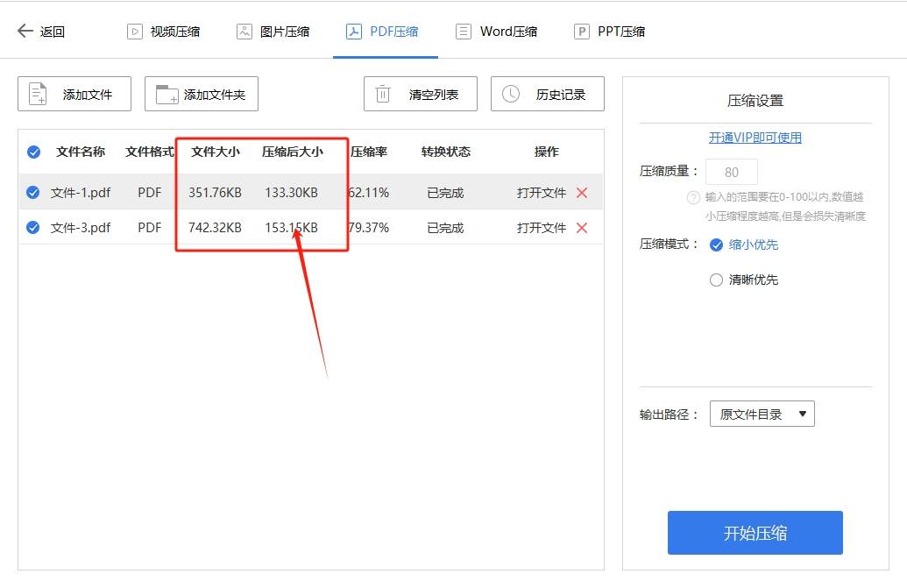
Task: Click the history clock icon
Action: (x=511, y=94)
